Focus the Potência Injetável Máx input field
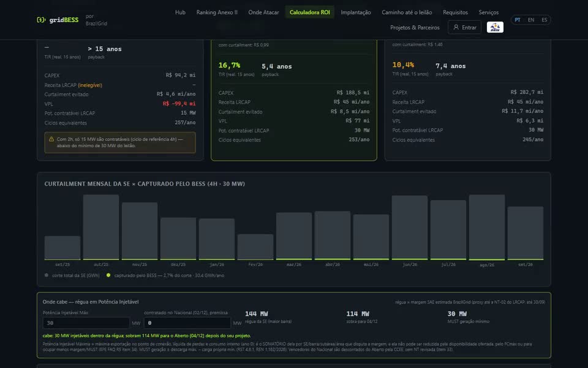This screenshot has height=368, width=588. point(86,323)
